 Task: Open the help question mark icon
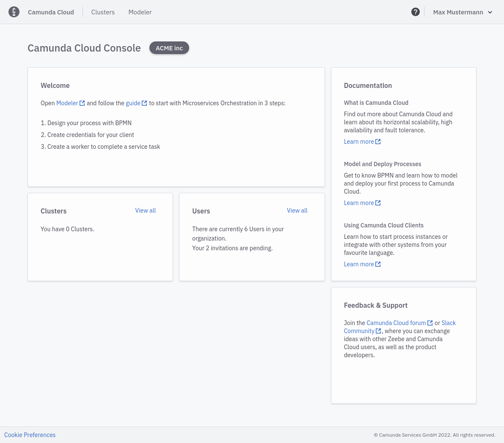click(x=416, y=12)
